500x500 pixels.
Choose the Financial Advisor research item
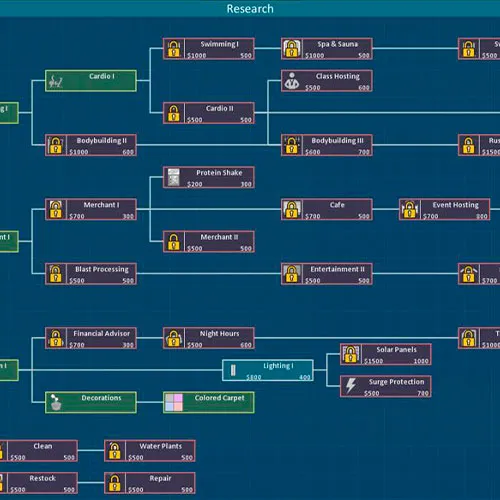point(91,338)
